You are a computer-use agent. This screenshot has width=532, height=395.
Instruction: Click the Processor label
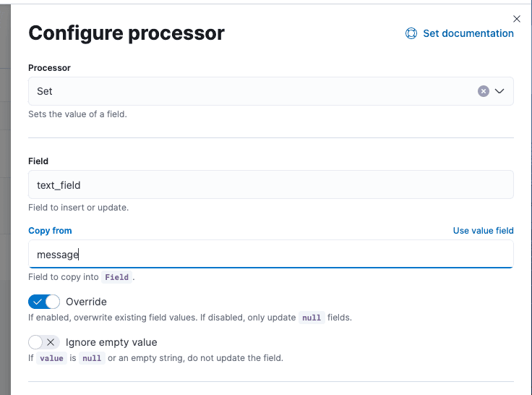(49, 67)
